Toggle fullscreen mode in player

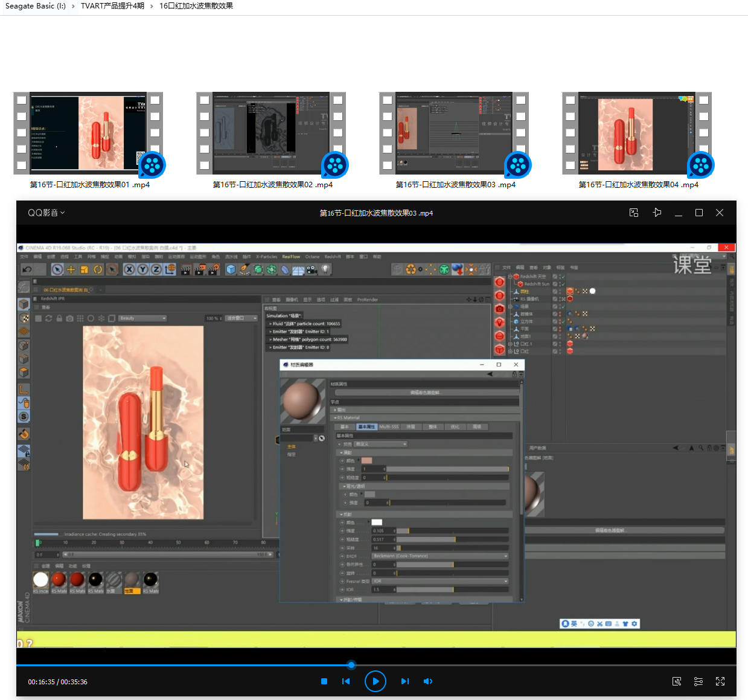720,681
